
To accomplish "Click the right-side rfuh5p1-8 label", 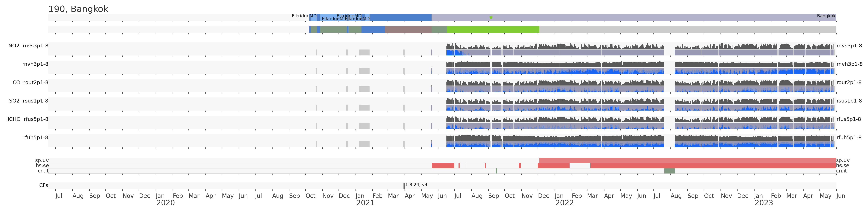I will pyautogui.click(x=849, y=138).
